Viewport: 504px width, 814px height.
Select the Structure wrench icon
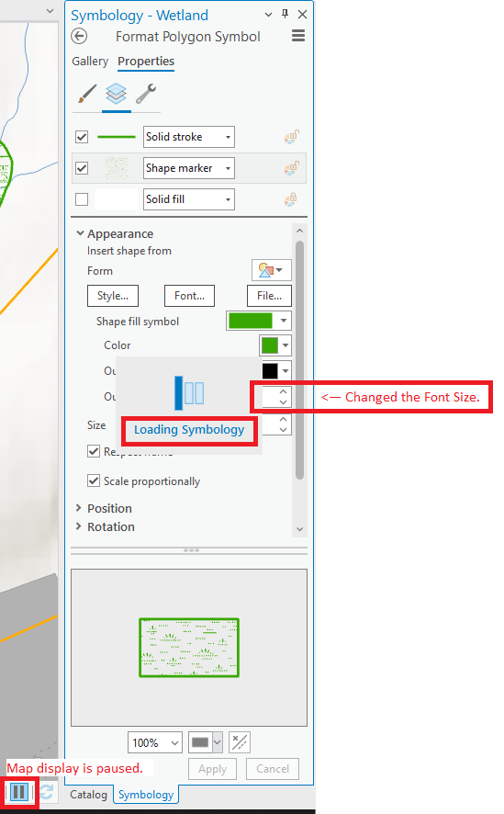point(146,94)
